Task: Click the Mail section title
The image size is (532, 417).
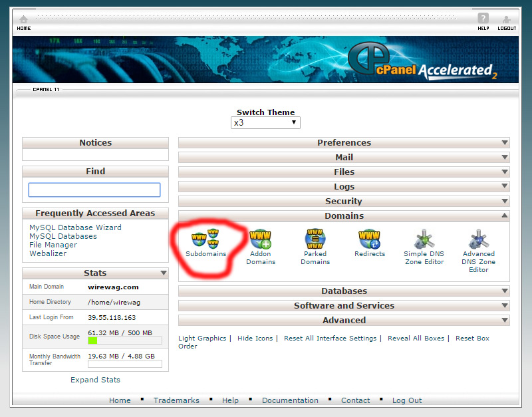Action: (344, 157)
